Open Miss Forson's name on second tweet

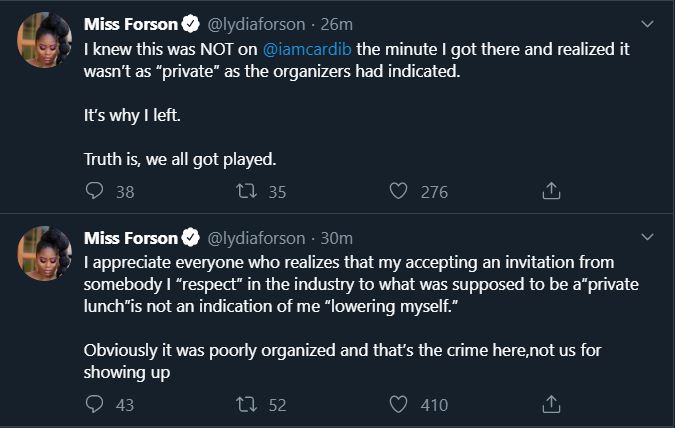pos(130,237)
